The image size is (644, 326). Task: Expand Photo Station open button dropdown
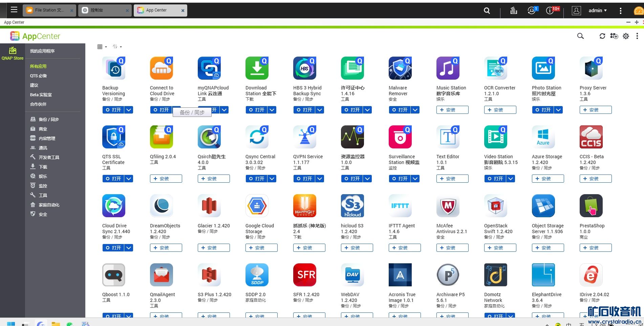558,110
